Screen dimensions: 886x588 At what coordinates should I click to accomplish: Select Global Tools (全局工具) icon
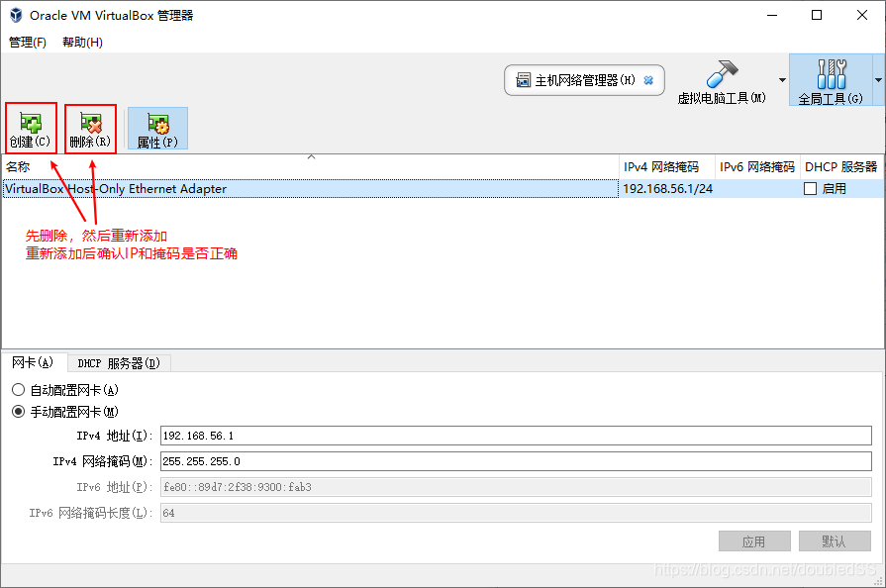coord(832,74)
